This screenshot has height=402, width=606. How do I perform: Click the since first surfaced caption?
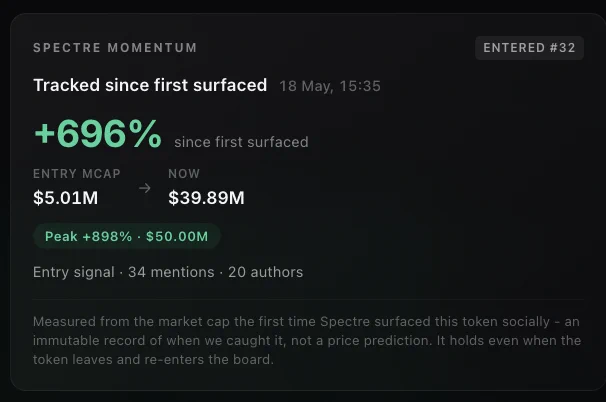pos(241,142)
